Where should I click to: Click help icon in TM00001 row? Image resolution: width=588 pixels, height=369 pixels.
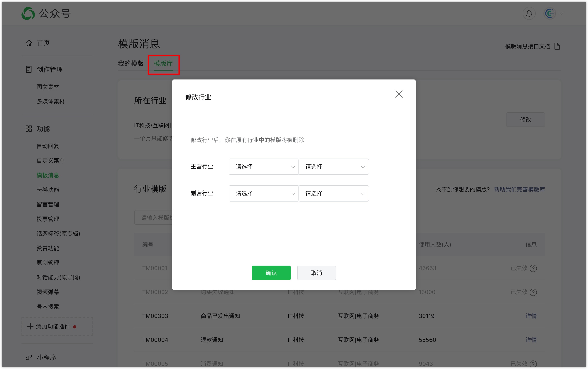[533, 268]
